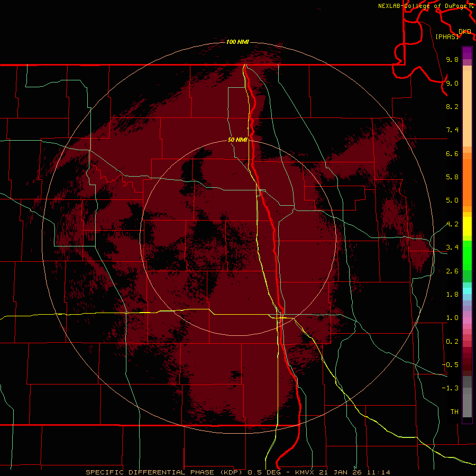
Task: Click the 1.8 scale value
Action: tap(452, 295)
